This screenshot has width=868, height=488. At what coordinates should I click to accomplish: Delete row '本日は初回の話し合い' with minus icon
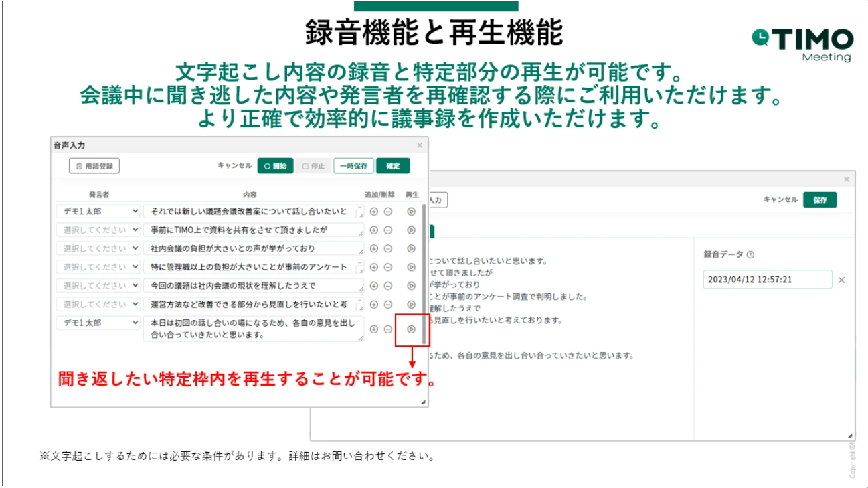tap(387, 329)
